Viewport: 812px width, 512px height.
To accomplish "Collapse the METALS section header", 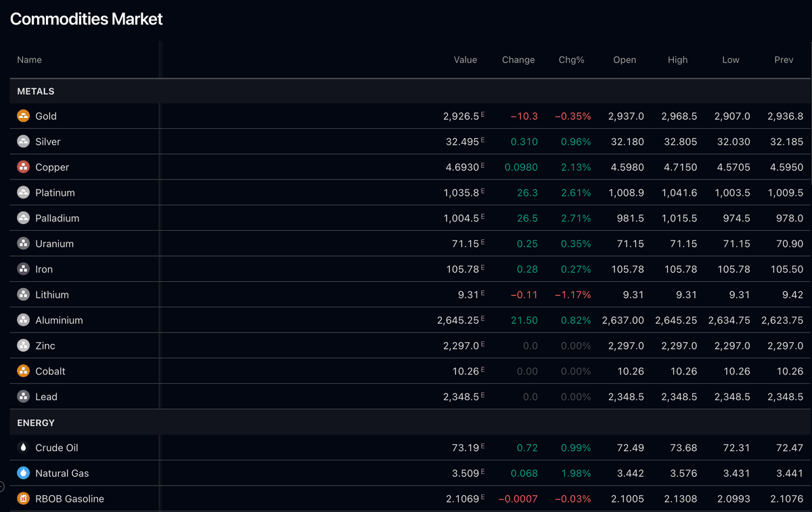I will (35, 91).
